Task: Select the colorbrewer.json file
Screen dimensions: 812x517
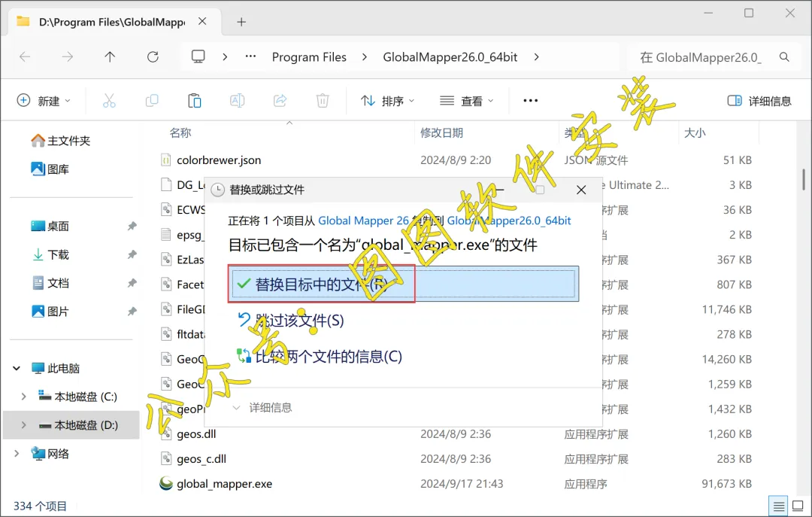Action: [219, 160]
